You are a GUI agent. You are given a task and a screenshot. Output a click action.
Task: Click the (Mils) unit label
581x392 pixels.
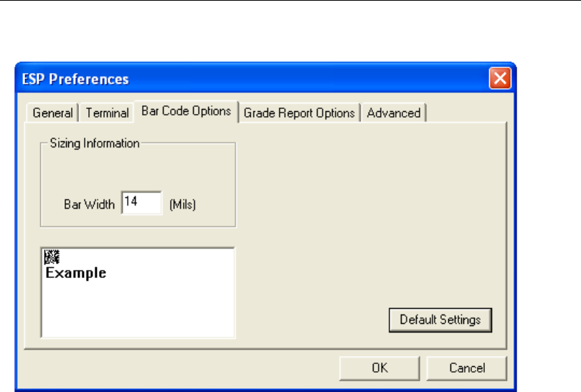[183, 204]
